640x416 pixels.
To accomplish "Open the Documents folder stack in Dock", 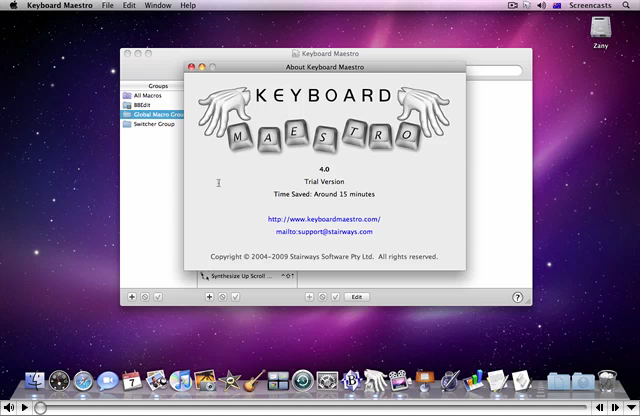I will pyautogui.click(x=559, y=381).
